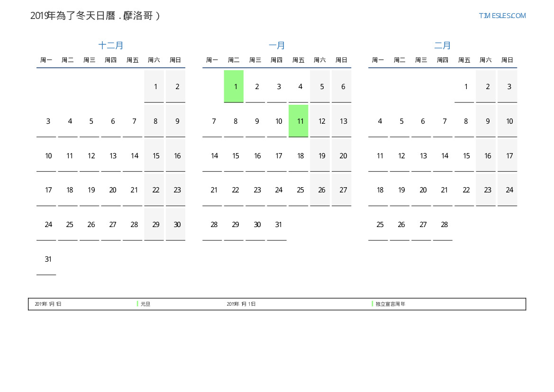
Task: Select highlighted January 1 holiday cell
Action: 234,86
